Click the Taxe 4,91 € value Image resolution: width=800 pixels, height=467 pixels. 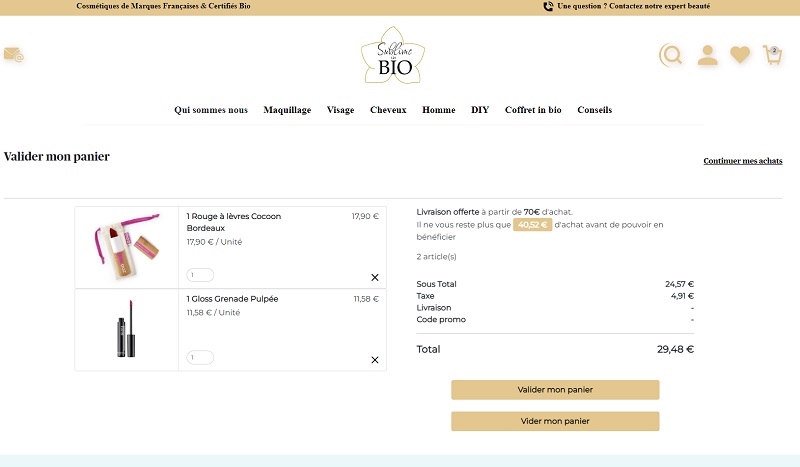(x=682, y=296)
